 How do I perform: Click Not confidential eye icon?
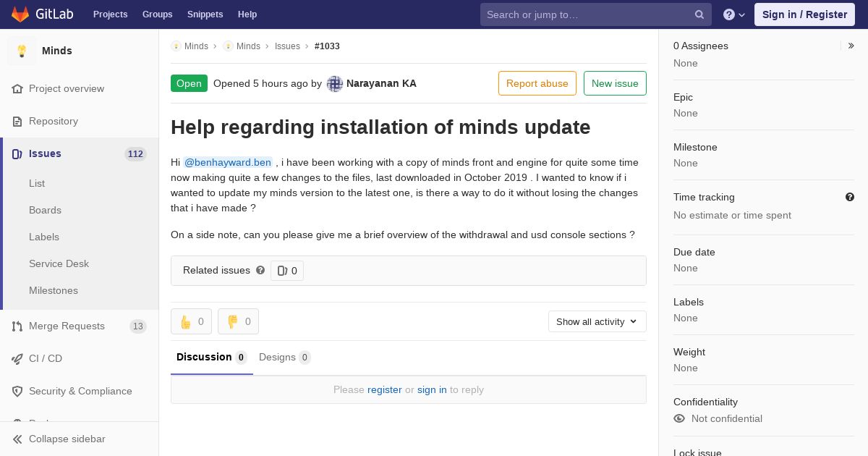679,418
